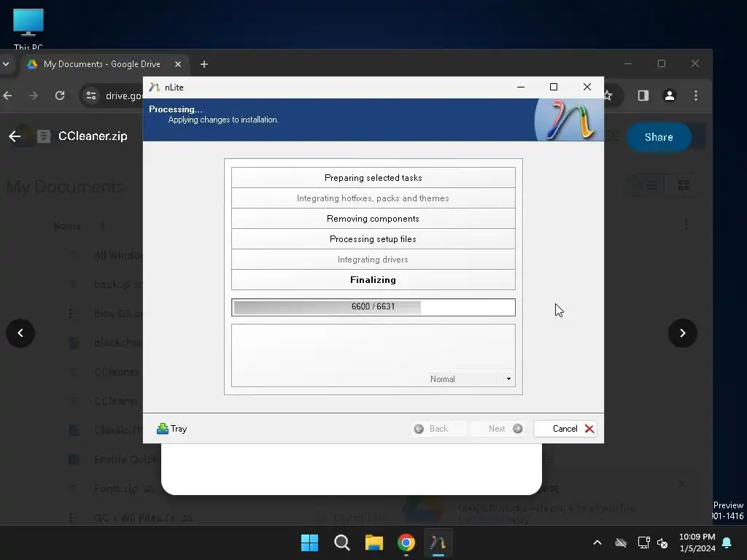Screen dimensions: 747x560
Task: Bookmark this page with star icon
Action: coord(608,96)
